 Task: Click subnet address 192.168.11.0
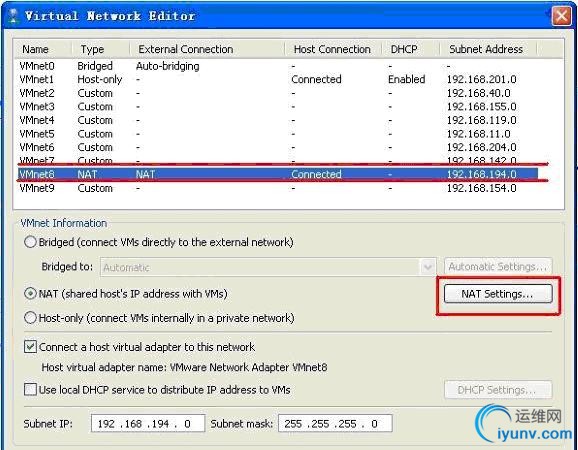(x=478, y=134)
